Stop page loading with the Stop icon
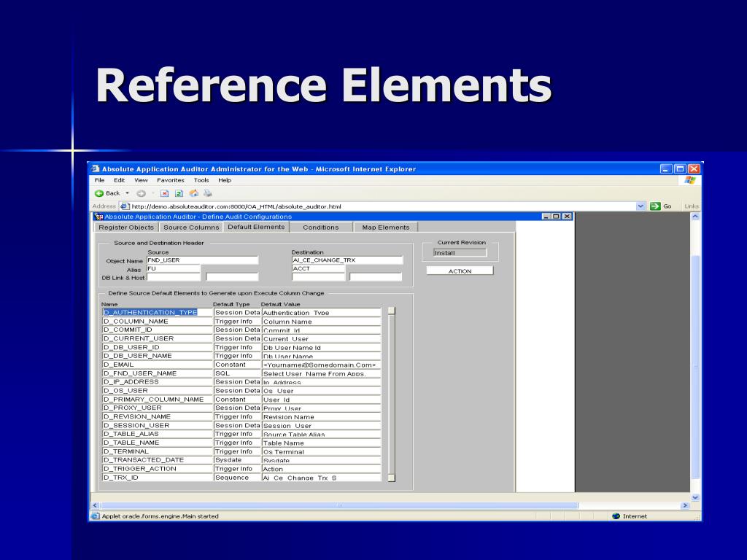747x560 pixels. [164, 193]
